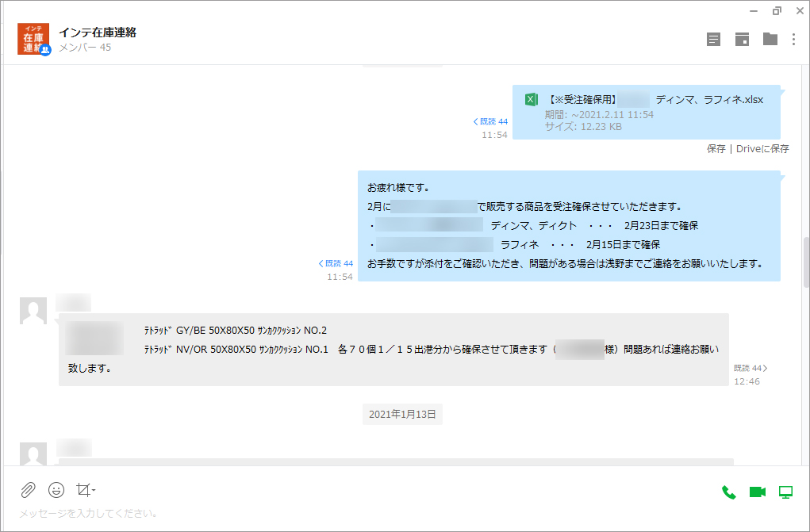This screenshot has height=532, width=810.
Task: Click the インテ在庫連絡 group avatar
Action: [x=34, y=39]
